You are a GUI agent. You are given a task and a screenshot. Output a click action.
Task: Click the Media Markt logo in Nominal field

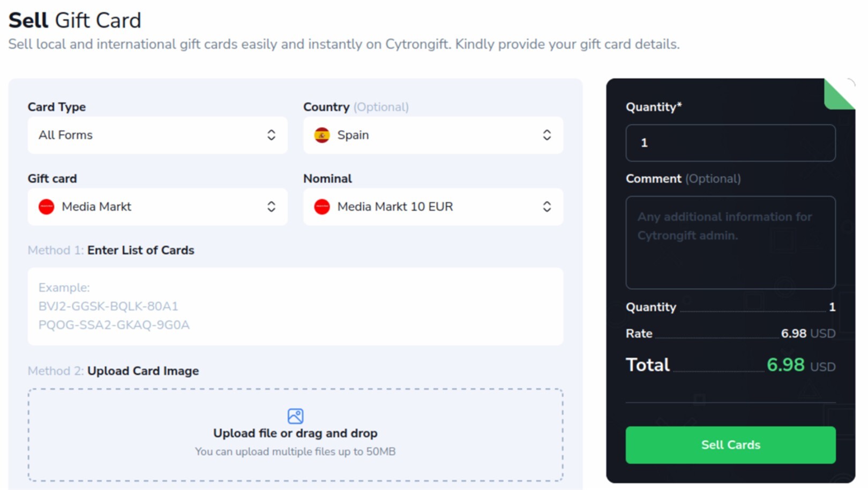click(321, 207)
